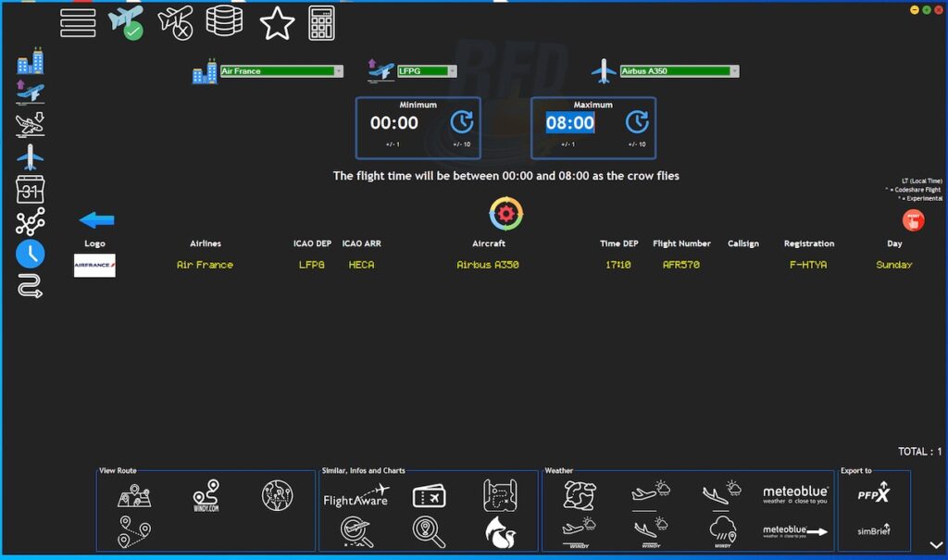This screenshot has width=948, height=560.
Task: Open the Airbus A350 aircraft dropdown
Action: tap(680, 71)
